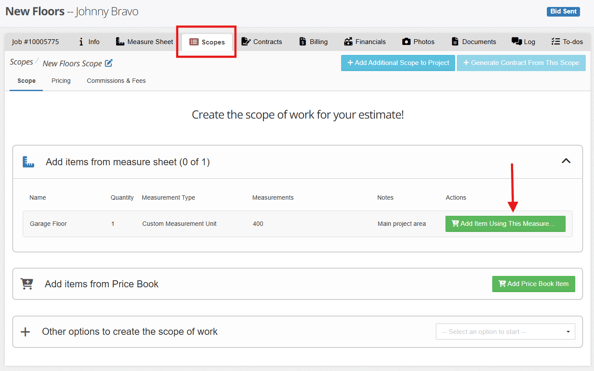Select the Scope sub-tab

27,81
